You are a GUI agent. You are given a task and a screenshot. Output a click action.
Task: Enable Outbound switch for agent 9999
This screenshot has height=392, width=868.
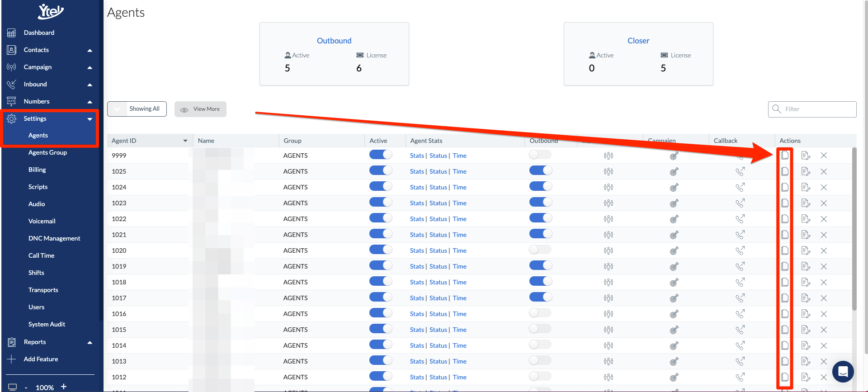tap(540, 155)
